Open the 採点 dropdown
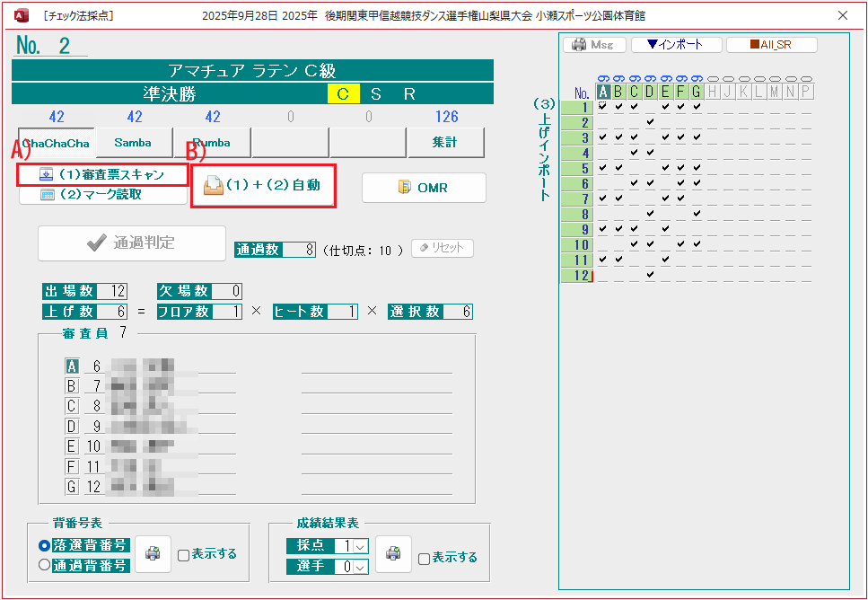 [361, 546]
